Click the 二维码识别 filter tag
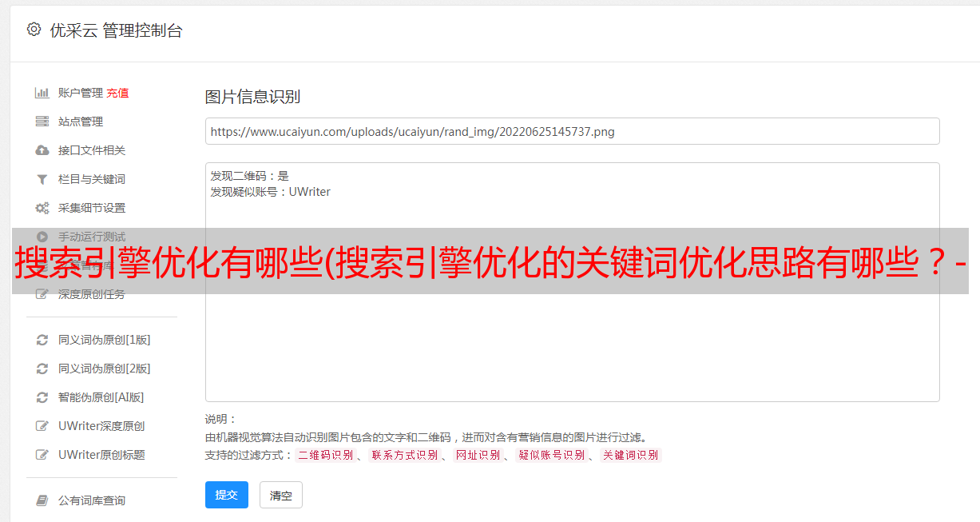This screenshot has height=522, width=980. 325,455
